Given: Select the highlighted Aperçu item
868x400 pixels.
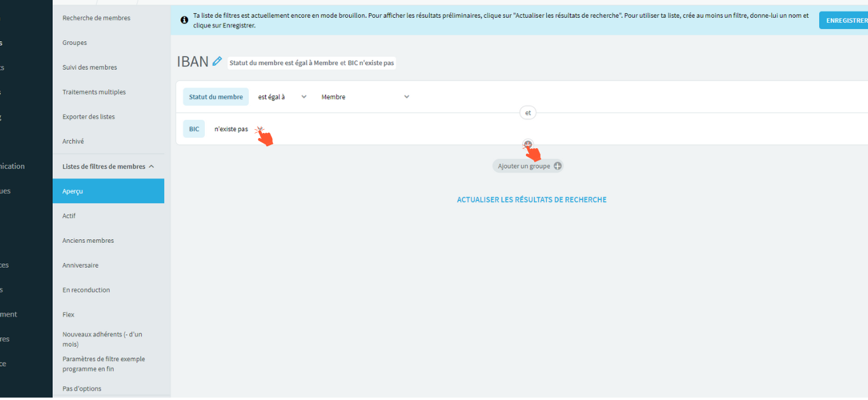Looking at the screenshot, I should click(x=108, y=191).
